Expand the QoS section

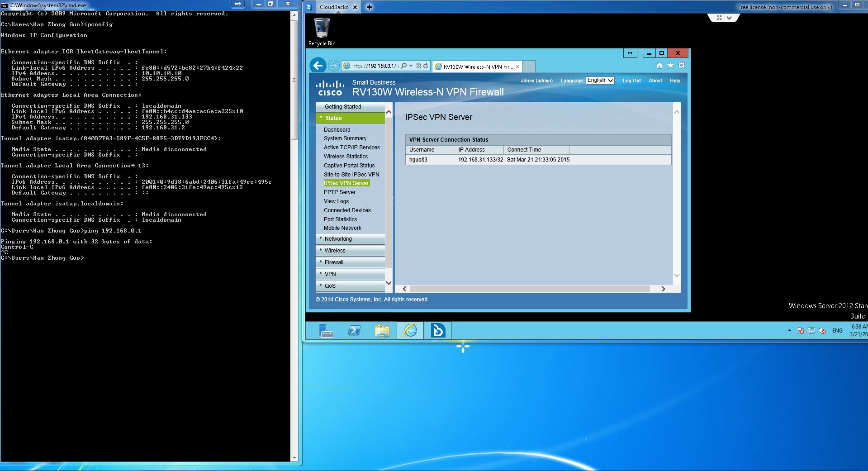tap(350, 286)
